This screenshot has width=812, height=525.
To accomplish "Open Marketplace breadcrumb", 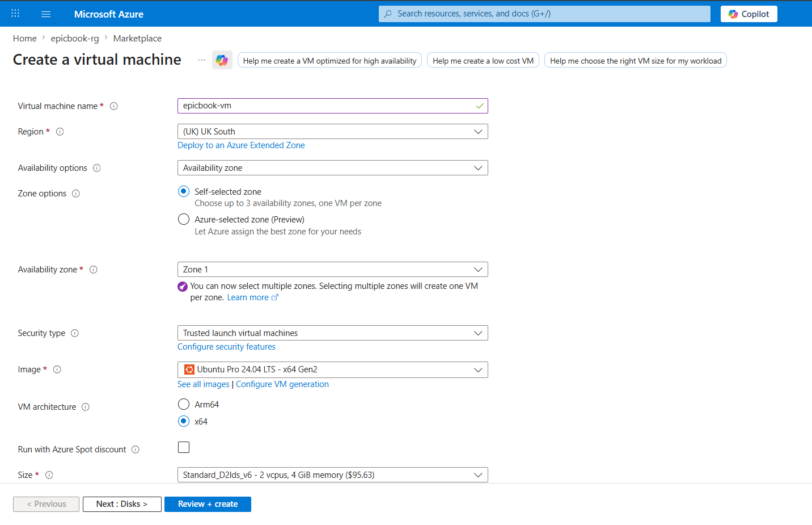I will 137,39.
